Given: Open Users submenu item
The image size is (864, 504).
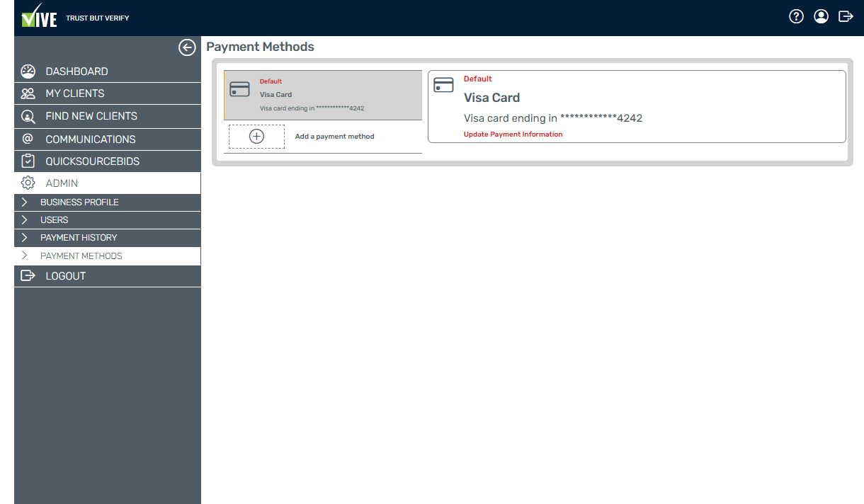Looking at the screenshot, I should [x=108, y=220].
